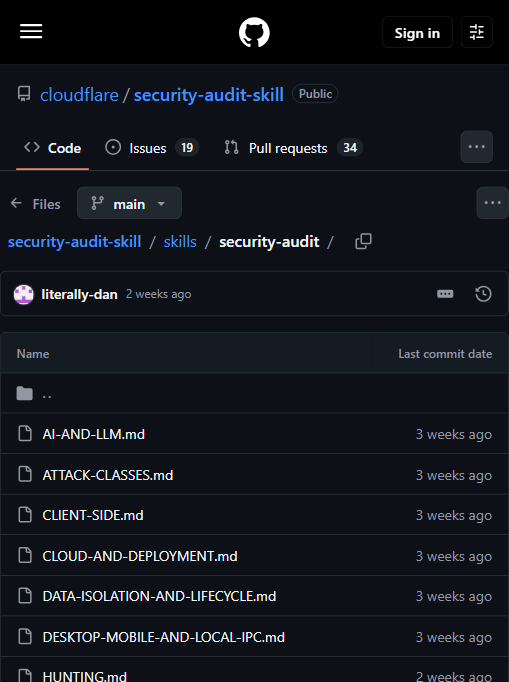Click 3 weeks ago date for AI-AND-LLM.md
The image size is (509, 682).
(454, 434)
